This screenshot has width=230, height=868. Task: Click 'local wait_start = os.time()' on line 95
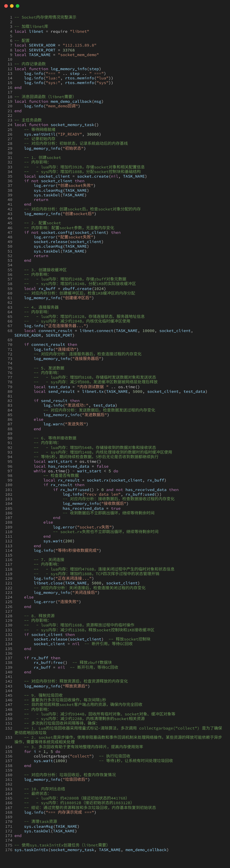(67, 462)
